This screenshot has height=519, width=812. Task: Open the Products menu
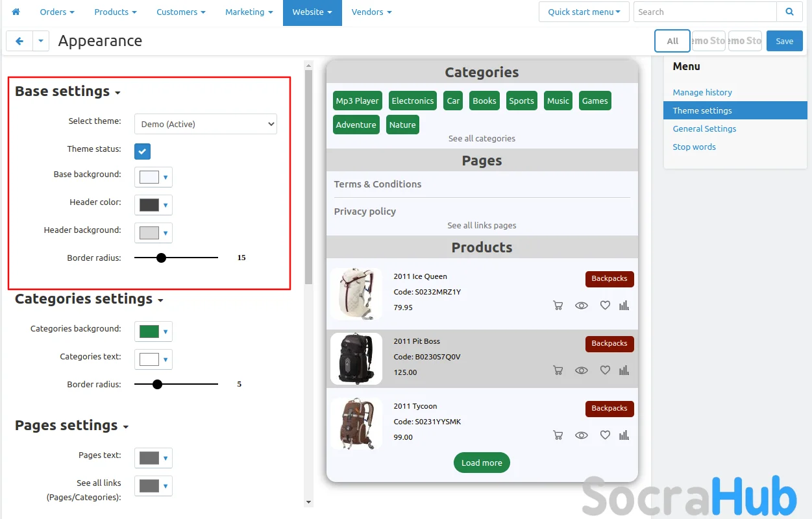(x=115, y=12)
